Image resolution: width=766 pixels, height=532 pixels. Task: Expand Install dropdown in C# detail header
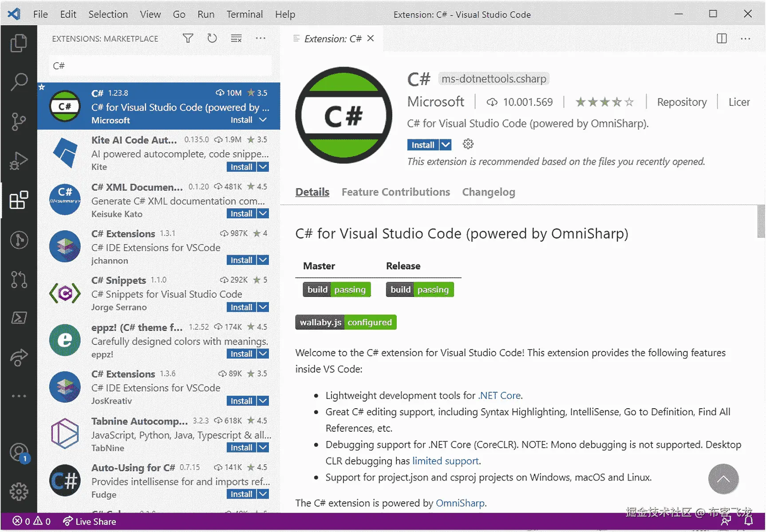click(x=446, y=145)
